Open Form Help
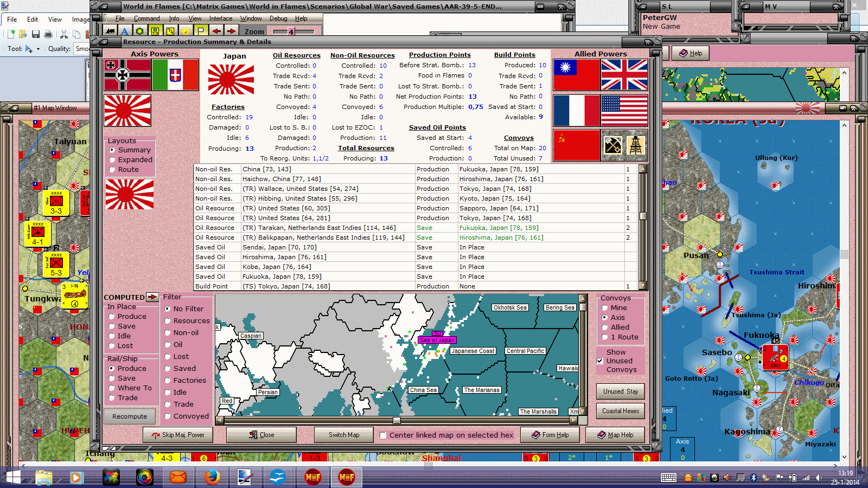The width and height of the screenshot is (868, 488). [550, 435]
